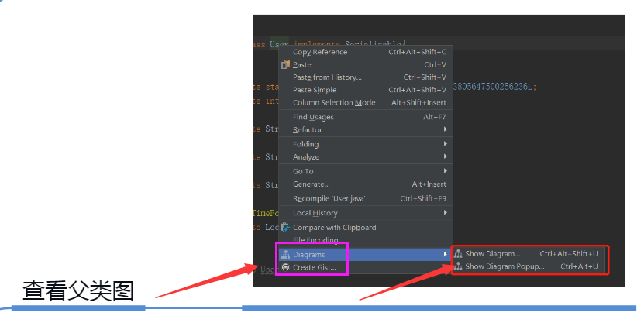Viewport: 644px width, 316px height.
Task: Open Paste from History...
Action: 366,77
